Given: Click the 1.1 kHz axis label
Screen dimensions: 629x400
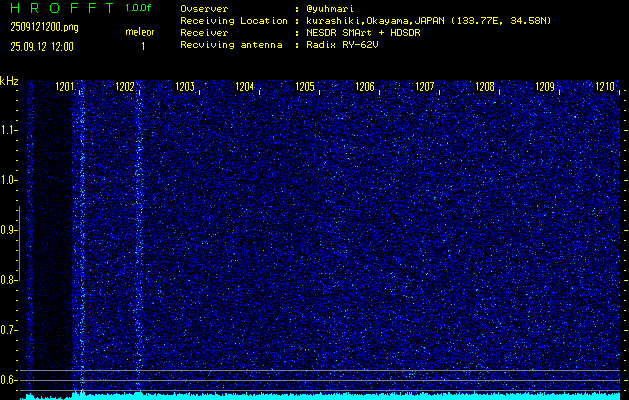Looking at the screenshot, I should 8,130.
